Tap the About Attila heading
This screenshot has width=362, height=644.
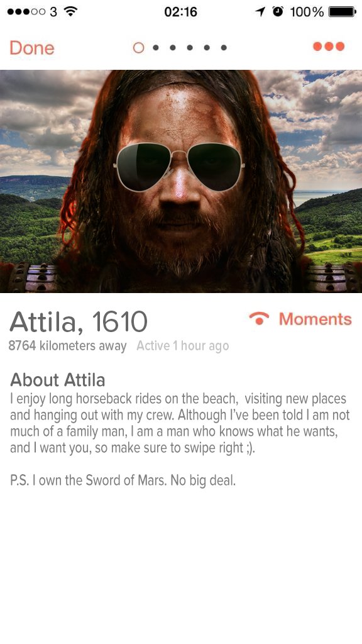[57, 379]
